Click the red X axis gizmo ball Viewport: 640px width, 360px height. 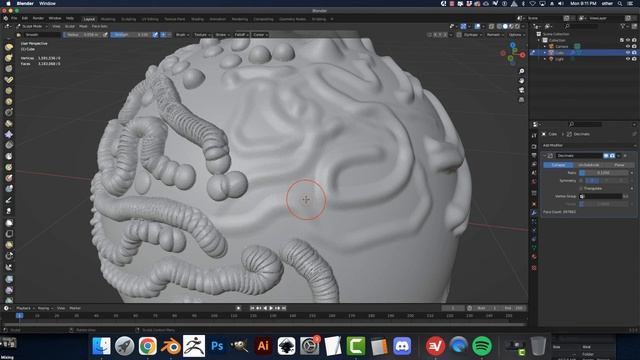pos(522,55)
